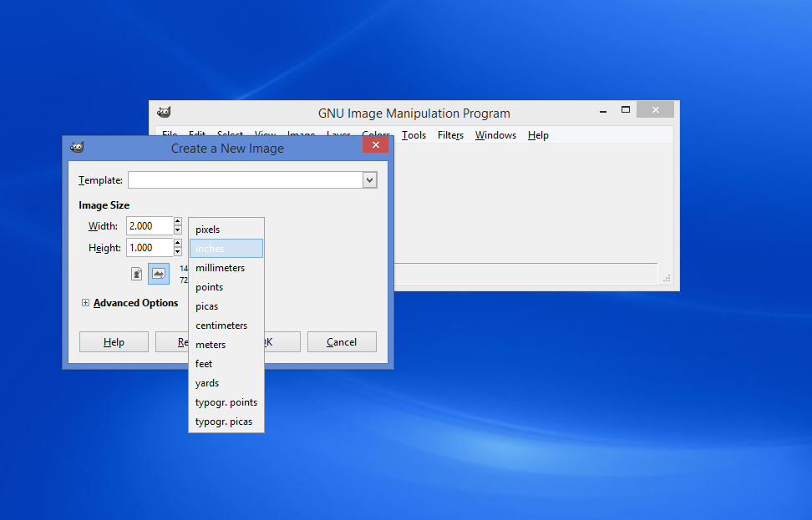This screenshot has height=520, width=812.
Task: Expand Advanced Options section
Action: (x=85, y=303)
